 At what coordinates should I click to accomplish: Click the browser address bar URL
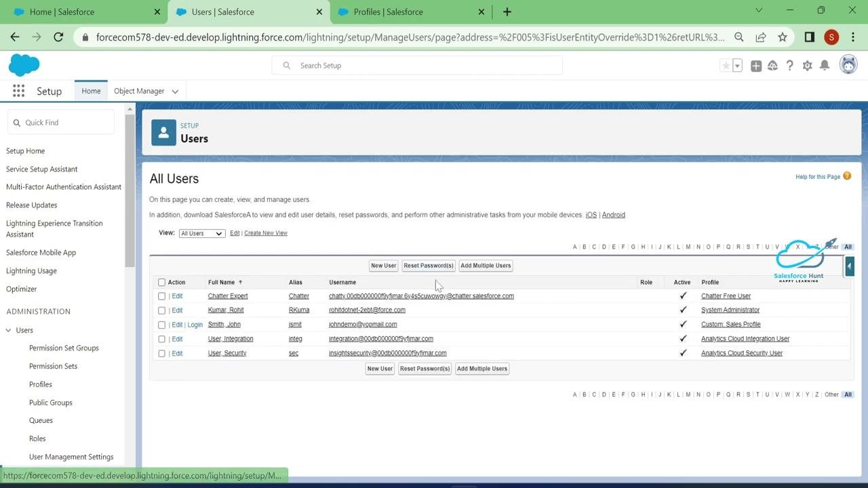pos(410,37)
